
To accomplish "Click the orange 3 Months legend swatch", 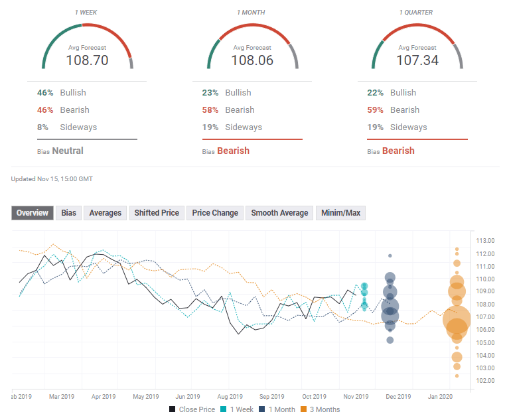I will tap(303, 409).
